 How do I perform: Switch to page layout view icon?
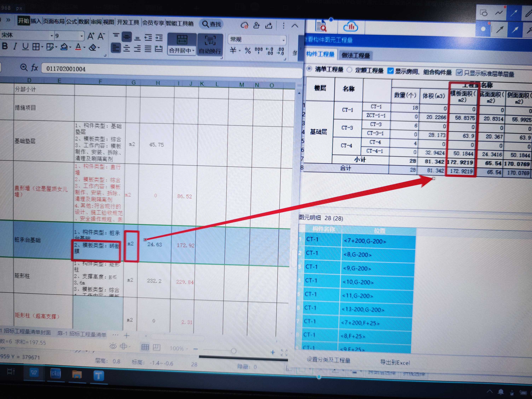point(157,347)
